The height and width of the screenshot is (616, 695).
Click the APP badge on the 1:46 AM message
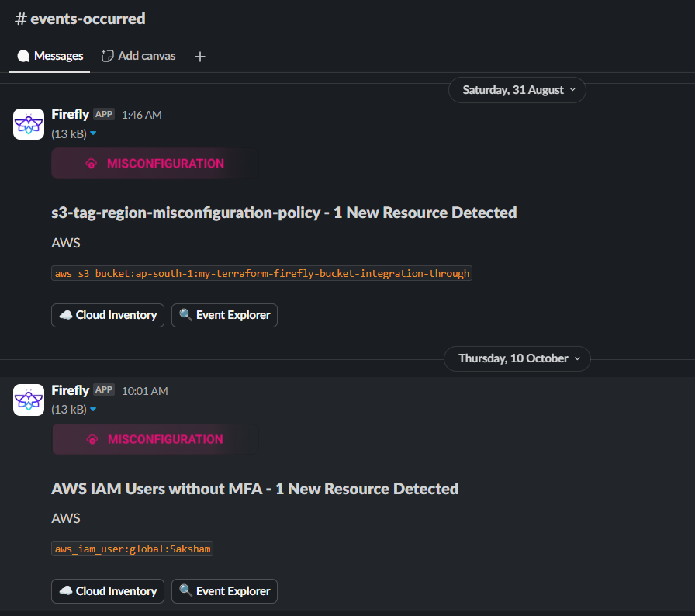[104, 114]
